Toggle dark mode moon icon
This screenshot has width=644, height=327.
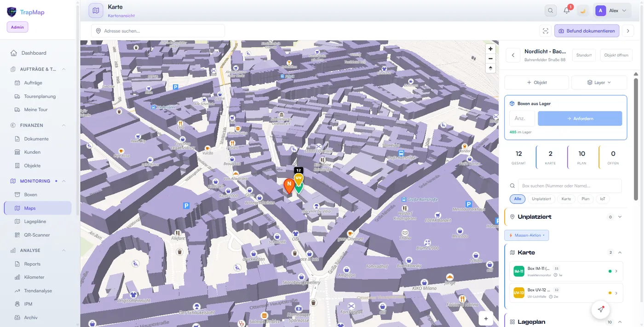tap(583, 11)
